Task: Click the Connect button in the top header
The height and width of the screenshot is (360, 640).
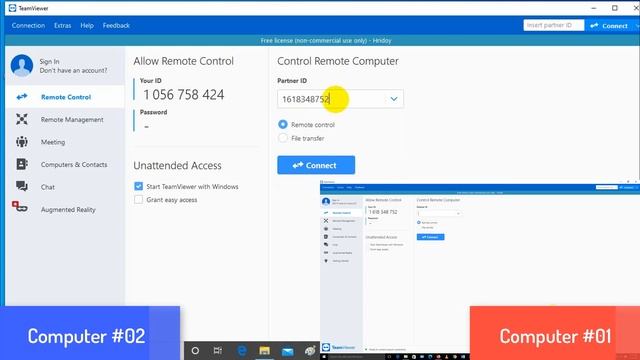Action: coord(609,26)
